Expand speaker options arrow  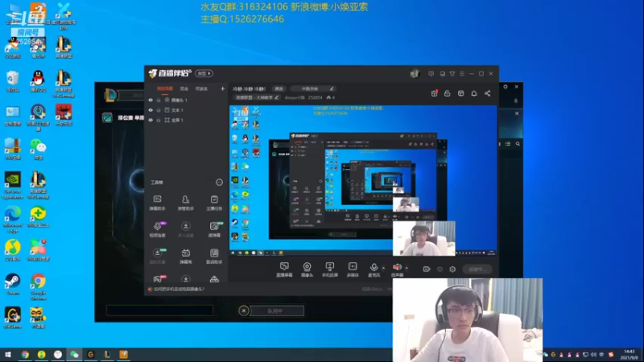point(407,268)
